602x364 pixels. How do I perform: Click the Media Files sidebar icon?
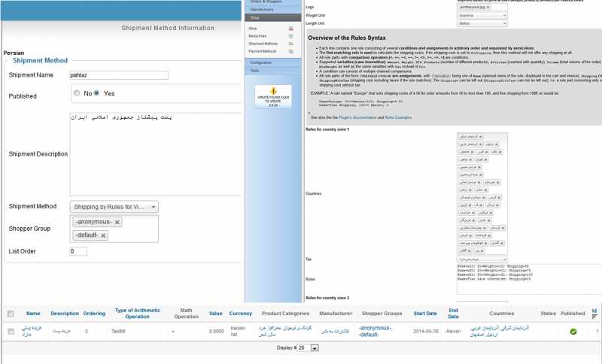[x=290, y=35]
